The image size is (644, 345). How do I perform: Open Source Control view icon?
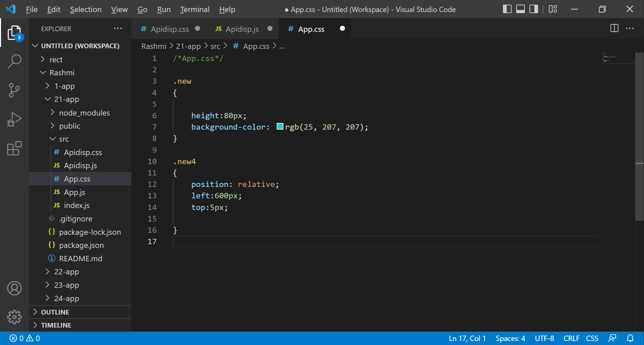[x=14, y=90]
